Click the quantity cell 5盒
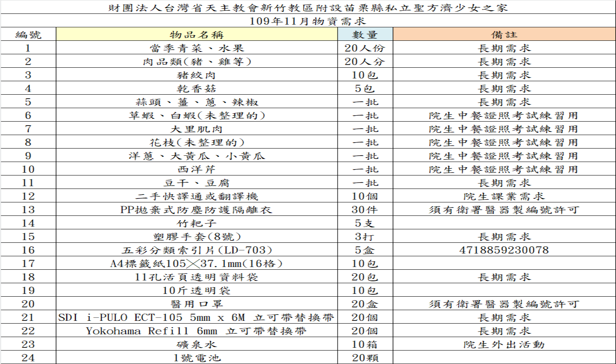 365,250
